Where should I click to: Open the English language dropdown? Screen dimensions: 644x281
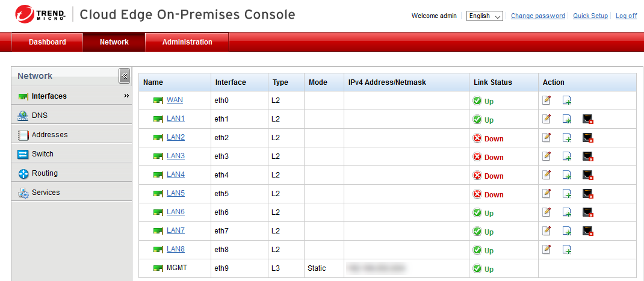click(x=485, y=16)
